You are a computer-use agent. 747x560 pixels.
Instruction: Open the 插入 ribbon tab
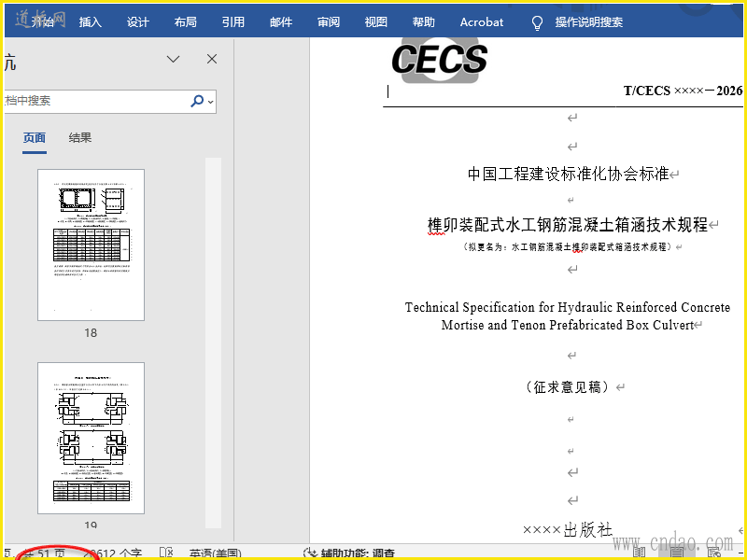click(x=90, y=21)
